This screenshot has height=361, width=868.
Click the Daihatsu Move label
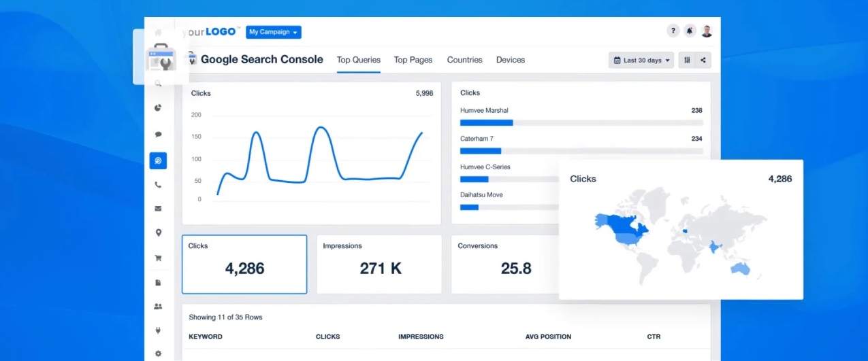481,194
